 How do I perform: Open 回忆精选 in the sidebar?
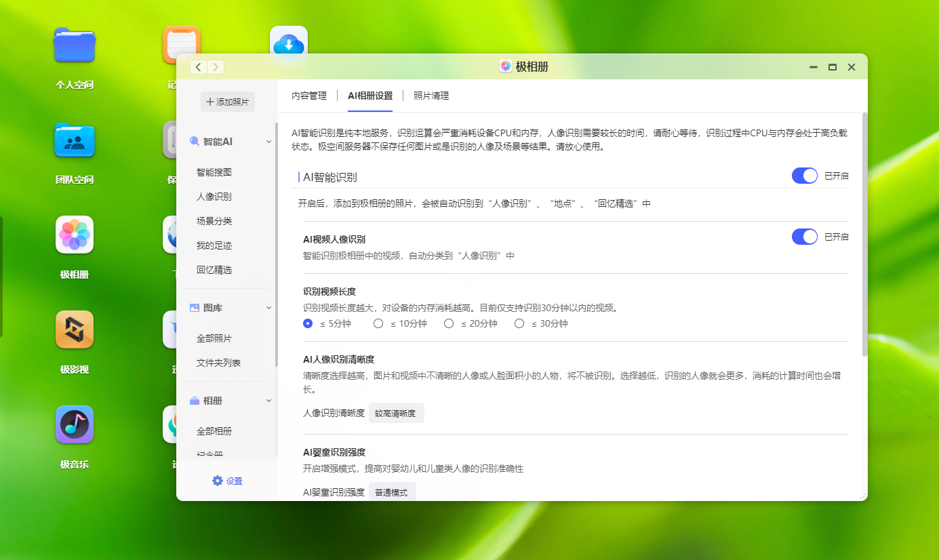214,270
